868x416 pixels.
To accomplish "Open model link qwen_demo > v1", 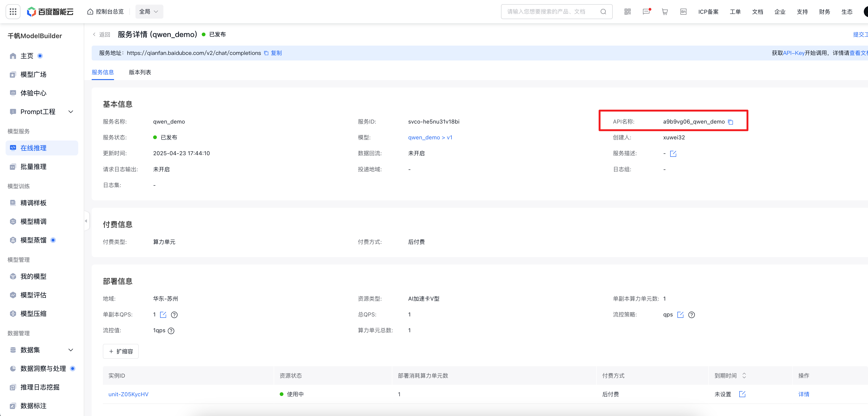I will [x=430, y=138].
